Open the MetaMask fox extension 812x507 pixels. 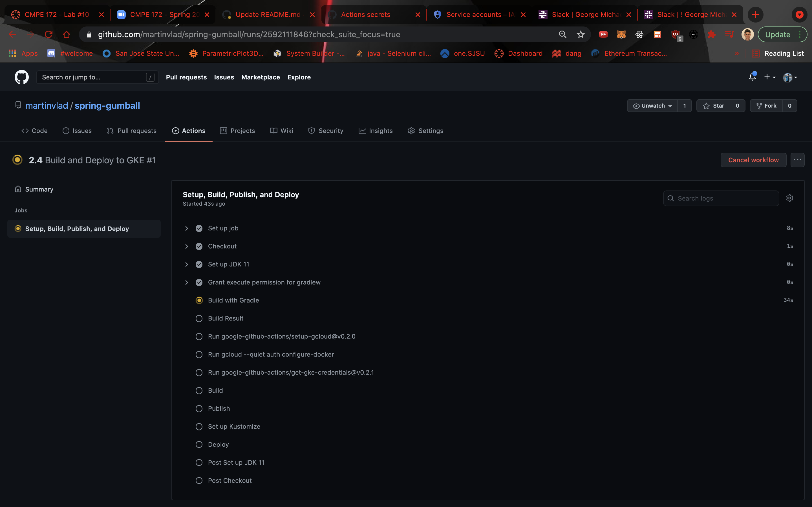point(621,35)
